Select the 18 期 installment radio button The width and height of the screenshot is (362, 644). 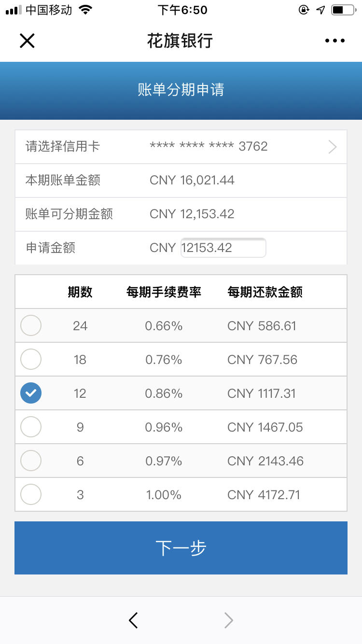[31, 359]
